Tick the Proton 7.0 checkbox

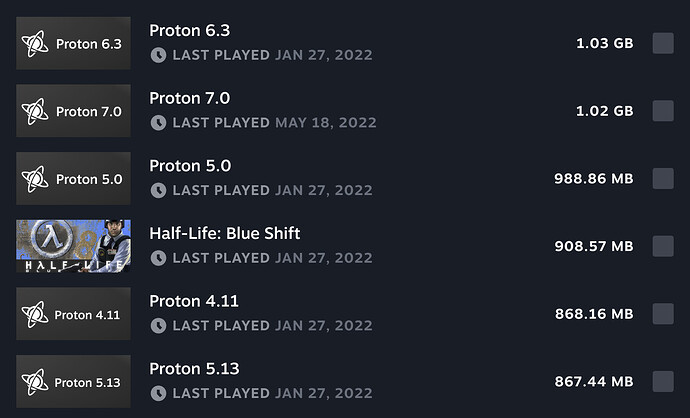(x=663, y=110)
